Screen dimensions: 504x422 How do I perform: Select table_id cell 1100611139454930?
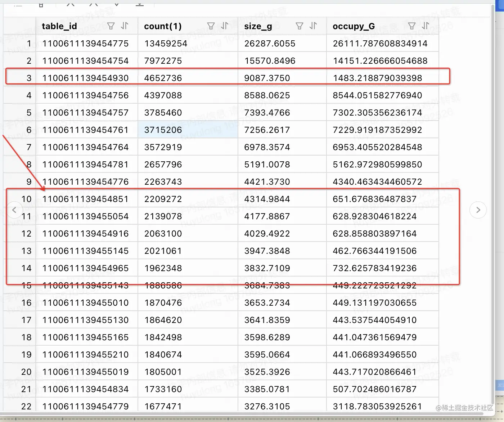click(x=87, y=78)
